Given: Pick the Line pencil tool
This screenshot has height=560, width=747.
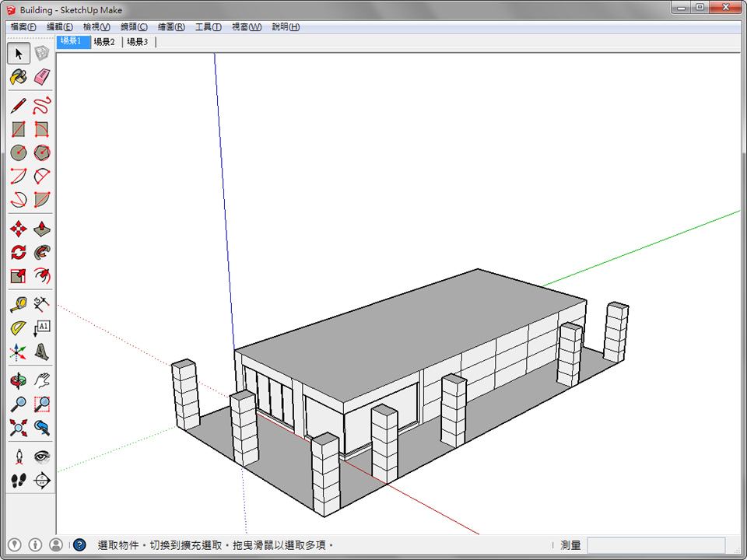Looking at the screenshot, I should coord(19,106).
